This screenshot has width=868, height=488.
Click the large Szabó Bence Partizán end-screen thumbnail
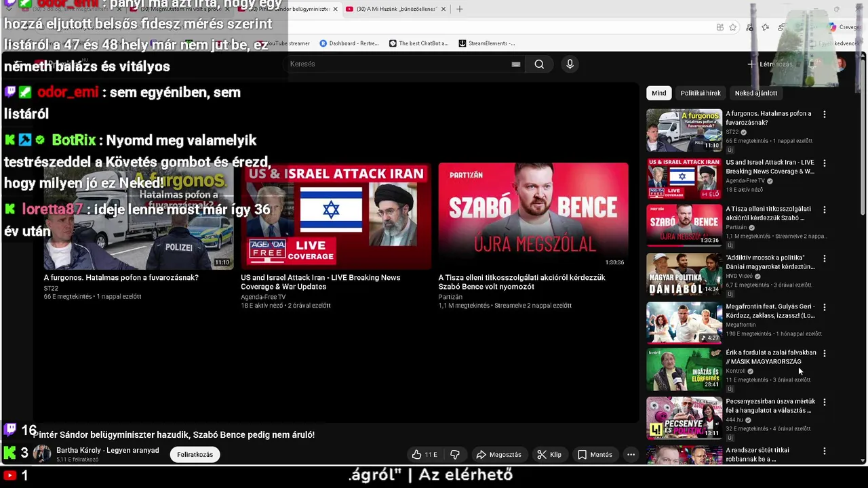533,216
